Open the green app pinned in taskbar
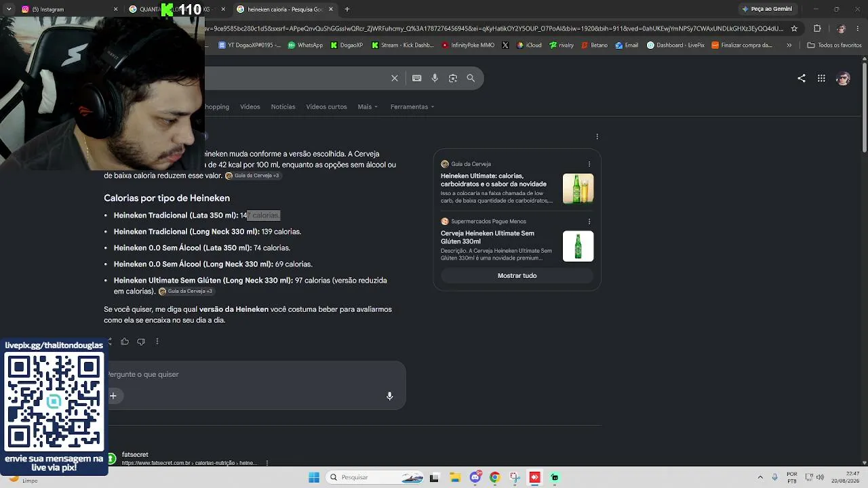The width and height of the screenshot is (868, 488). [x=555, y=477]
